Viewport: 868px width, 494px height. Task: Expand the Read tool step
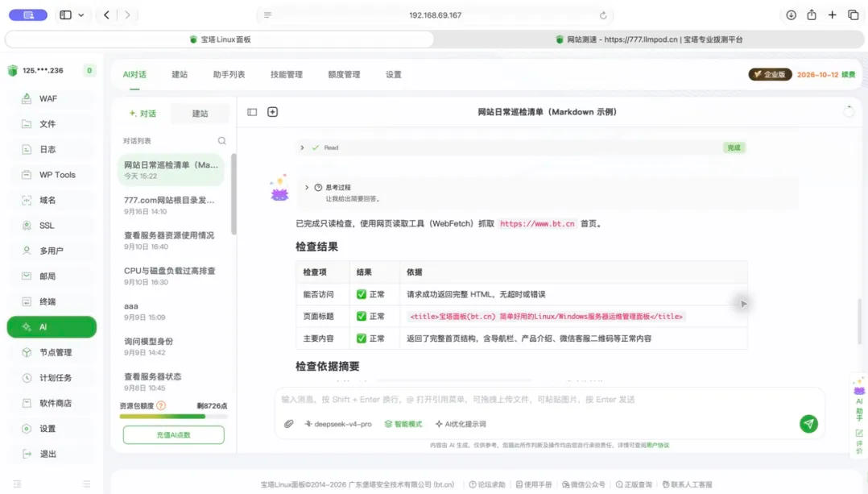tap(302, 147)
